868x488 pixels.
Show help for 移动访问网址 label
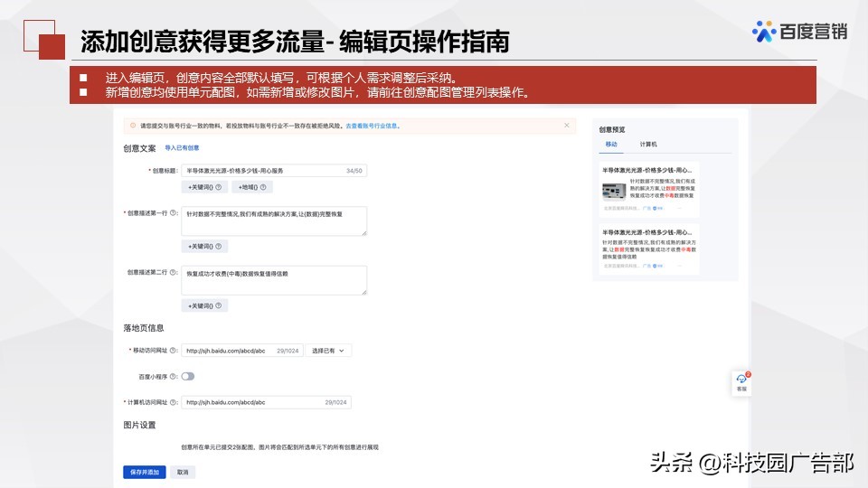coord(174,351)
